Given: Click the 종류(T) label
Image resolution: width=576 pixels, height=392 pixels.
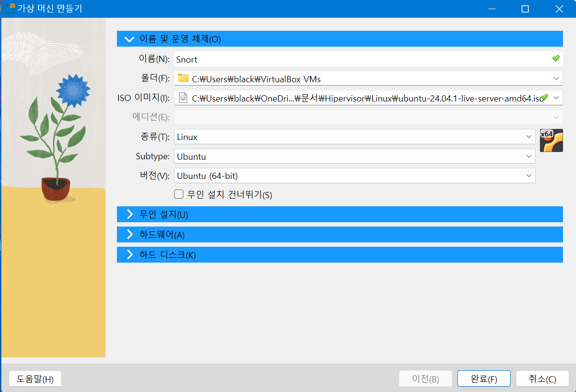Looking at the screenshot, I should [155, 137].
